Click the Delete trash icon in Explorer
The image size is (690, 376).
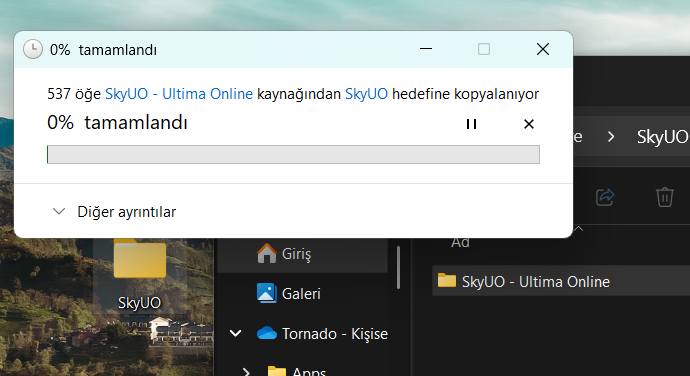pyautogui.click(x=664, y=197)
